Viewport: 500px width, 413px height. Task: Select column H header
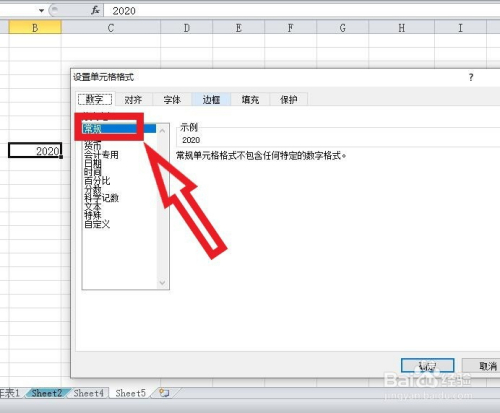click(x=402, y=28)
